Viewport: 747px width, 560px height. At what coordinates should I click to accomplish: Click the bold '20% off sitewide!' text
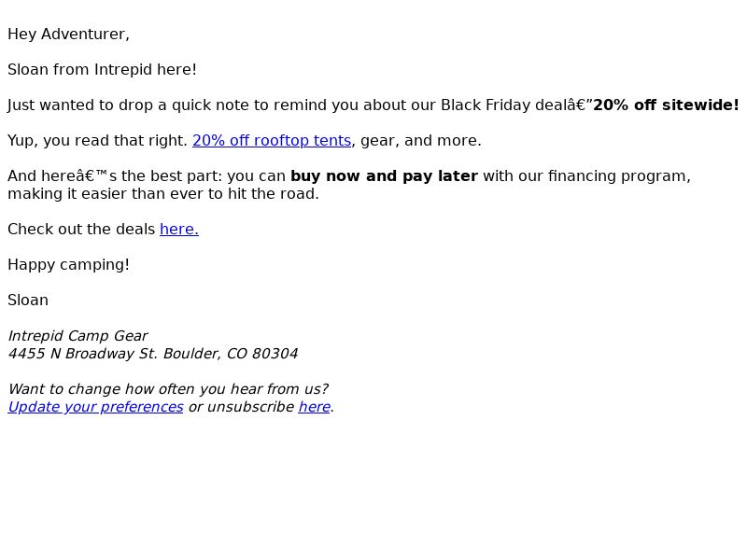click(666, 105)
